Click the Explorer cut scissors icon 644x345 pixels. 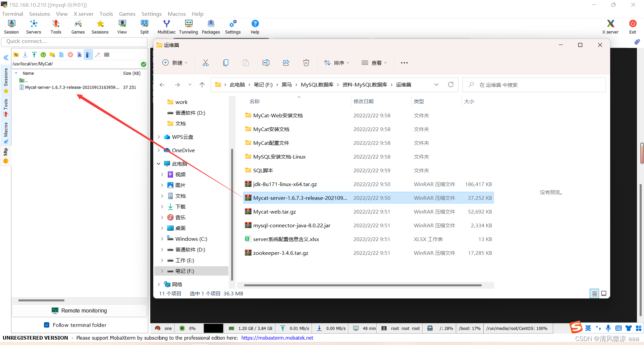click(206, 63)
